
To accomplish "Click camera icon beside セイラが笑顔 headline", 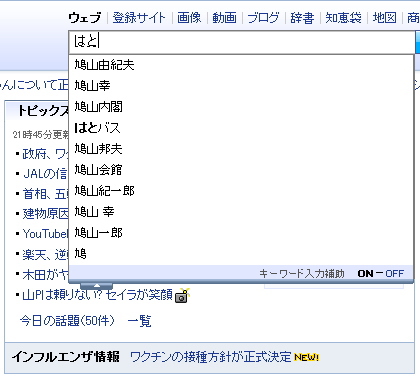I will [x=182, y=295].
